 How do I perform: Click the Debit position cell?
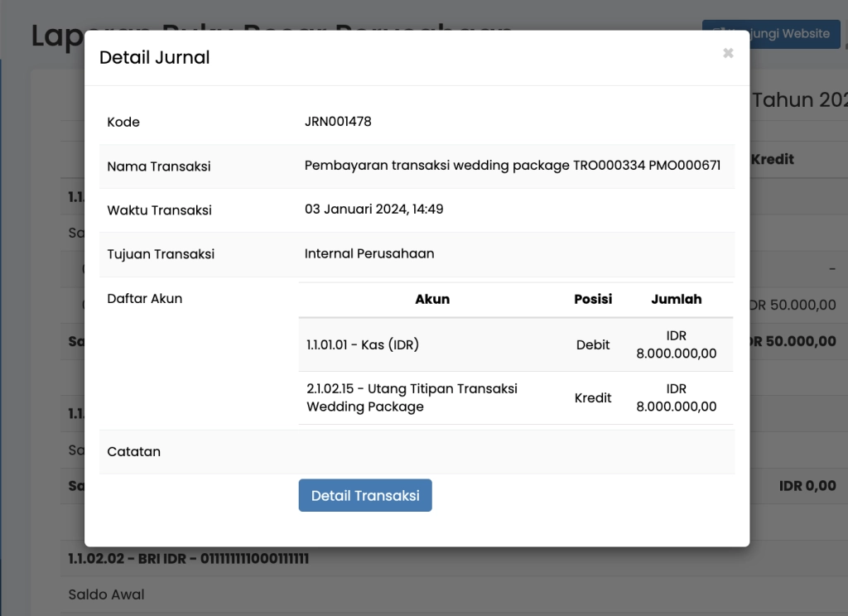[593, 344]
